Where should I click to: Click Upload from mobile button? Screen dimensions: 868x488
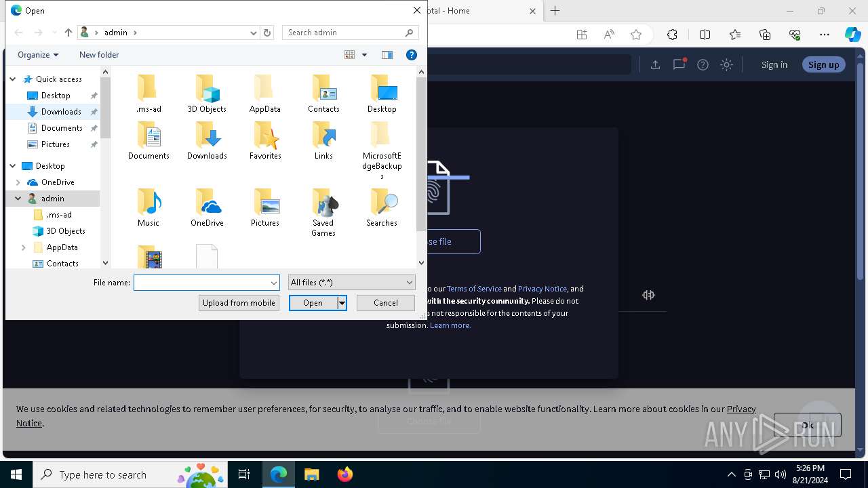(239, 303)
